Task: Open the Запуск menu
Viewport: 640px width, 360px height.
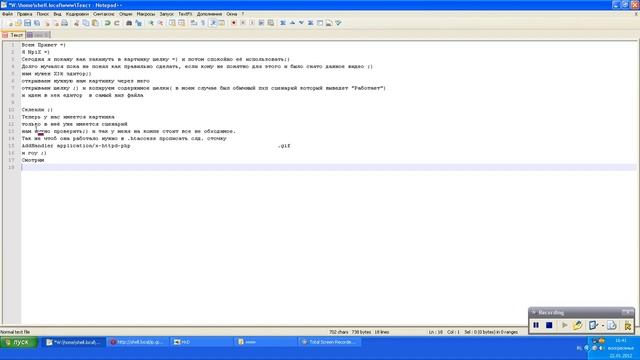Action: (167, 14)
